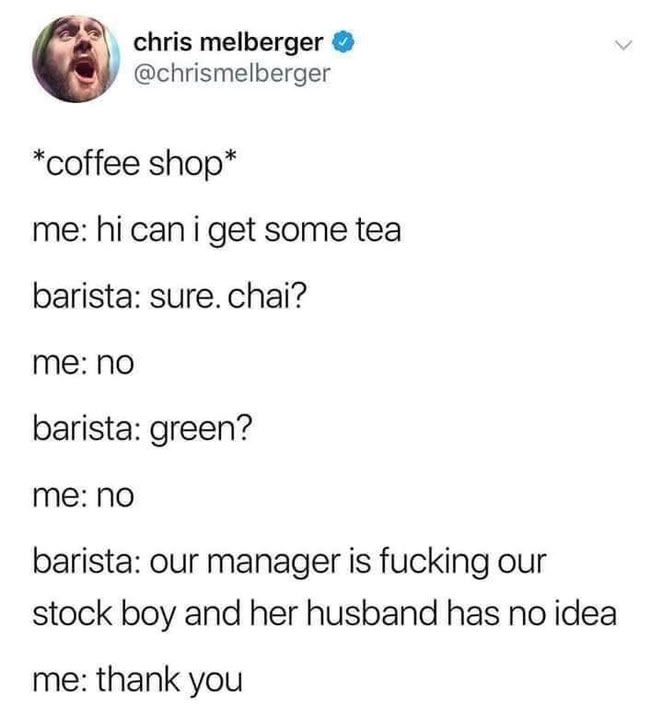This screenshot has width=663, height=720.
Task: Click the final line "me: thank you"
Action: [137, 681]
